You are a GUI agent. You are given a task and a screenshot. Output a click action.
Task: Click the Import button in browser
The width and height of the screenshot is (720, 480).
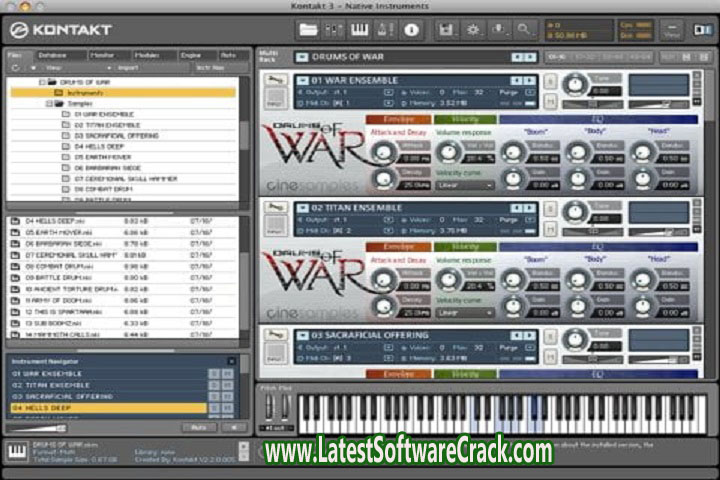pyautogui.click(x=128, y=68)
